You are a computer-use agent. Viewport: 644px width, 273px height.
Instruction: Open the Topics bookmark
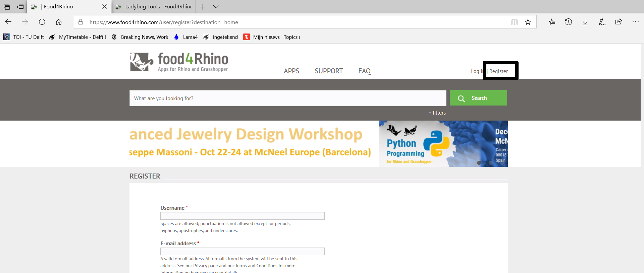pyautogui.click(x=292, y=37)
